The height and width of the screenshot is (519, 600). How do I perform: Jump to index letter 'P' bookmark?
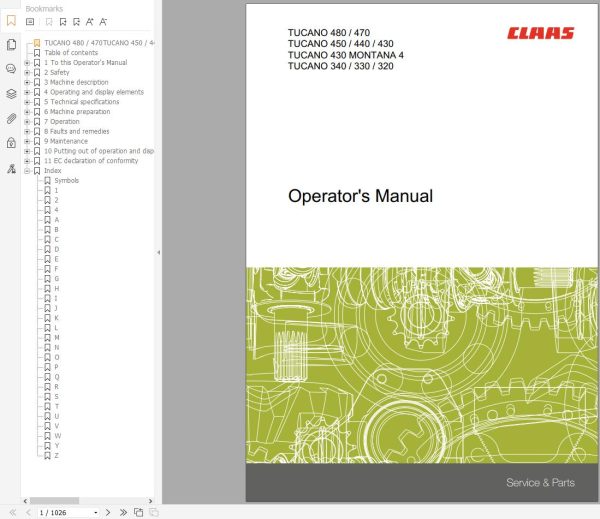(56, 367)
